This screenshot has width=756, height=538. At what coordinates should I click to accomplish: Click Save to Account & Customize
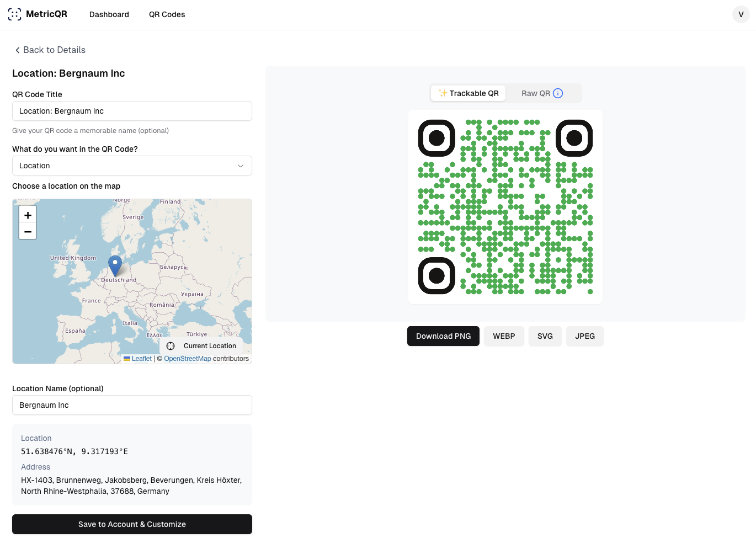tap(132, 524)
